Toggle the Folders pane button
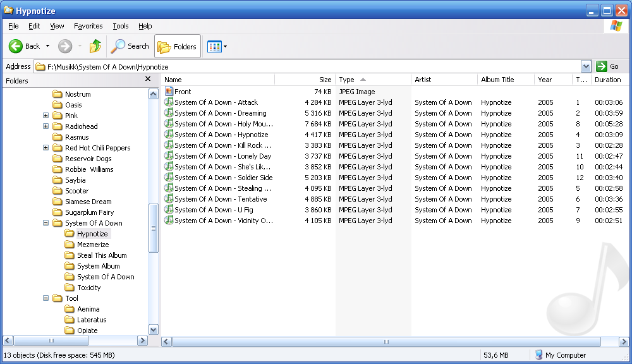 click(x=178, y=46)
